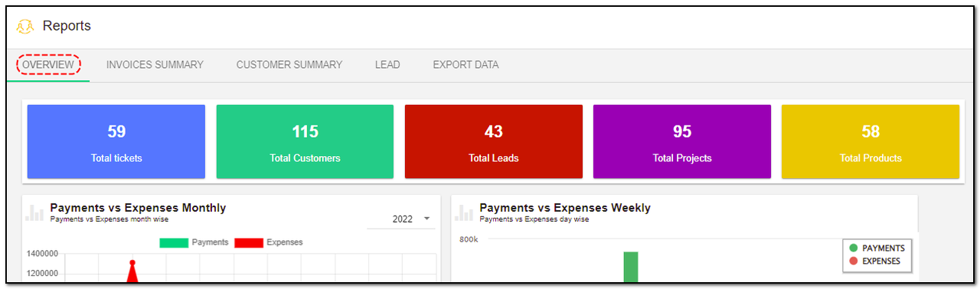
Task: Switch to Invoices Summary tab
Action: click(x=155, y=65)
